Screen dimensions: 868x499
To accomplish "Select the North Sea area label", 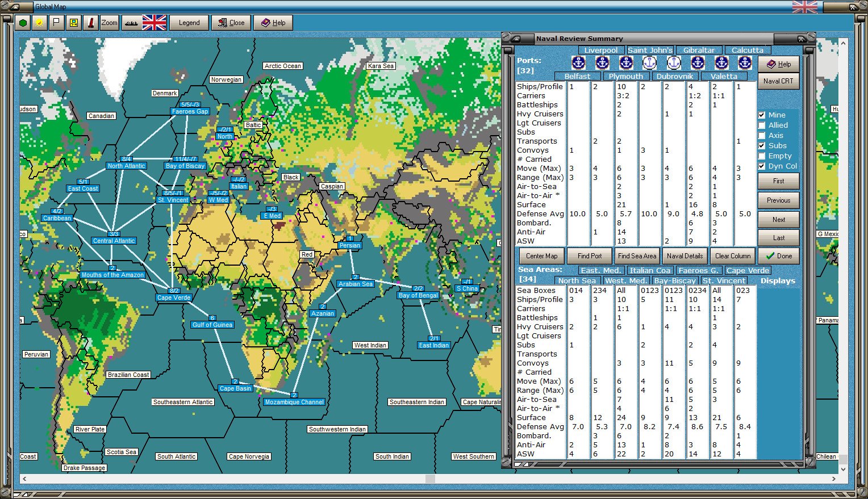I will (577, 281).
